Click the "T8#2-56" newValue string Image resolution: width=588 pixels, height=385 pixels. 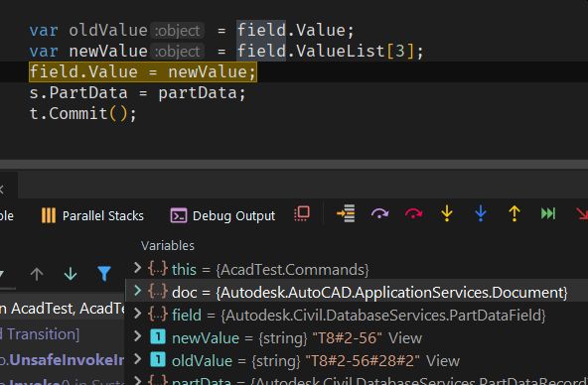click(x=347, y=338)
